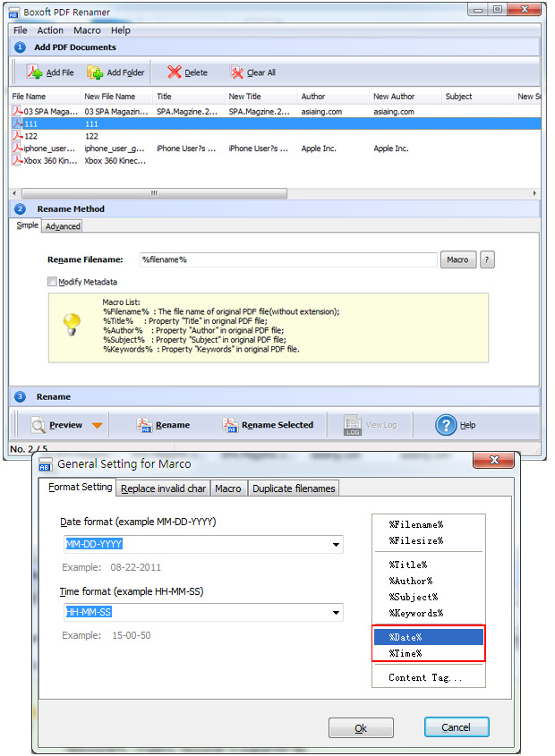Delete the selected document with the red X icon
This screenshot has width=555, height=756.
(x=175, y=72)
